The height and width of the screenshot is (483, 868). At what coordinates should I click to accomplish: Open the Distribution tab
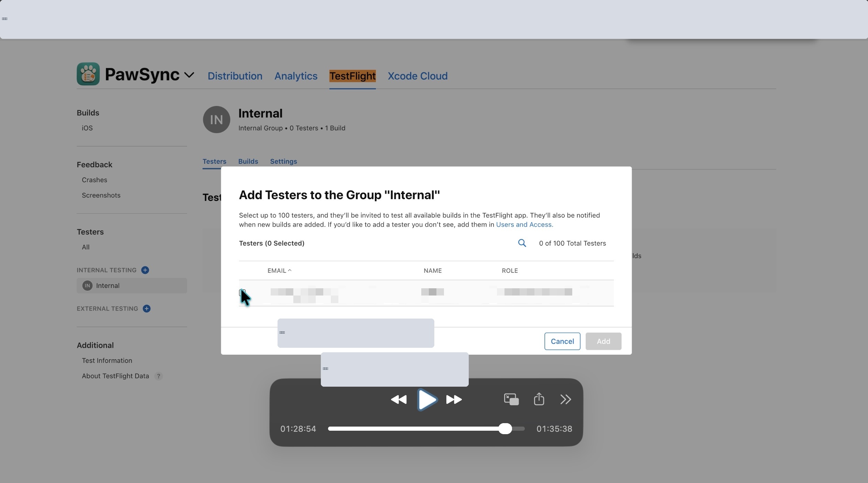click(235, 76)
